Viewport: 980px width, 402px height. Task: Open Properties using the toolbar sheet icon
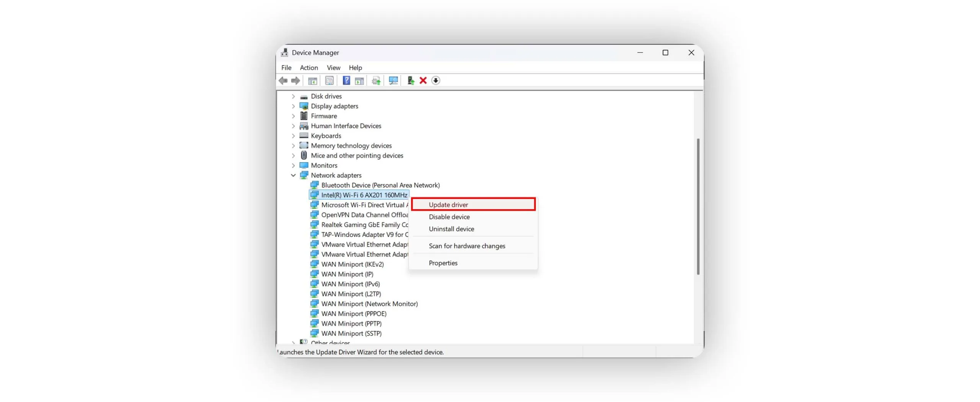(x=329, y=81)
